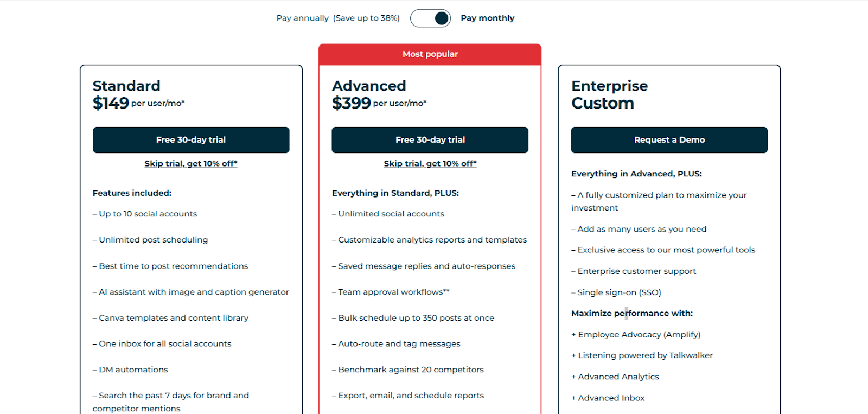Image resolution: width=868 pixels, height=414 pixels.
Task: Select the "Pay monthly" billing label
Action: 487,18
